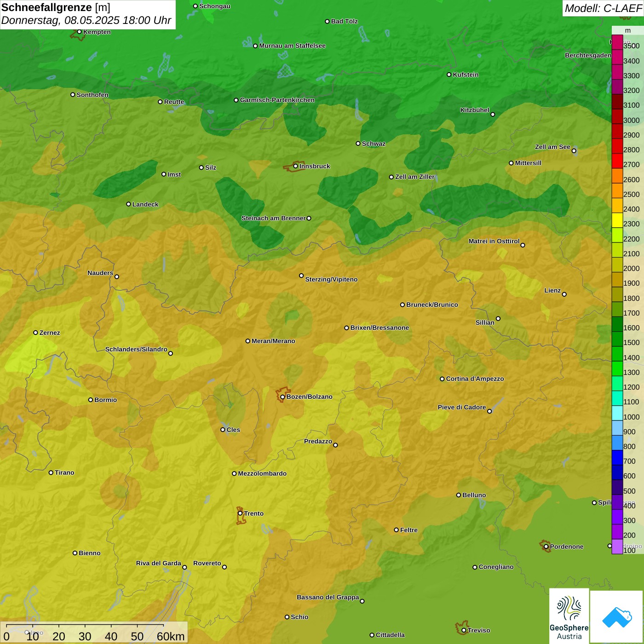Click the 'Schlanders/Silandro' label
This screenshot has width=644, height=644.
pos(136,349)
